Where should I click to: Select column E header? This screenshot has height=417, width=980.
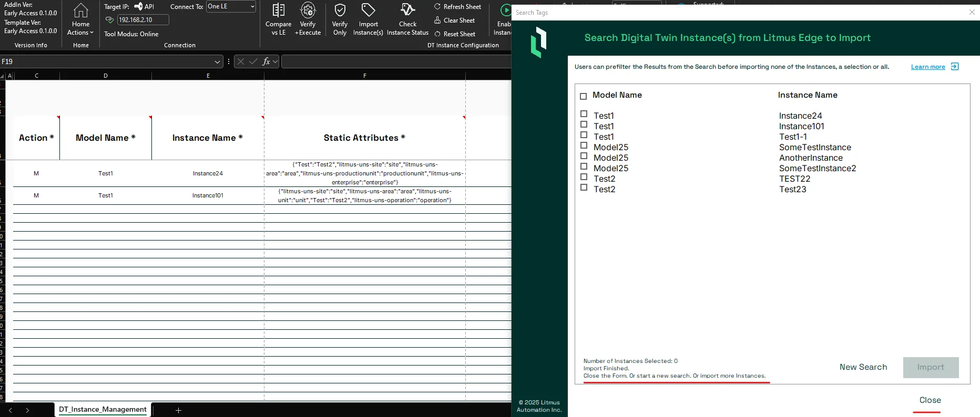(x=208, y=76)
